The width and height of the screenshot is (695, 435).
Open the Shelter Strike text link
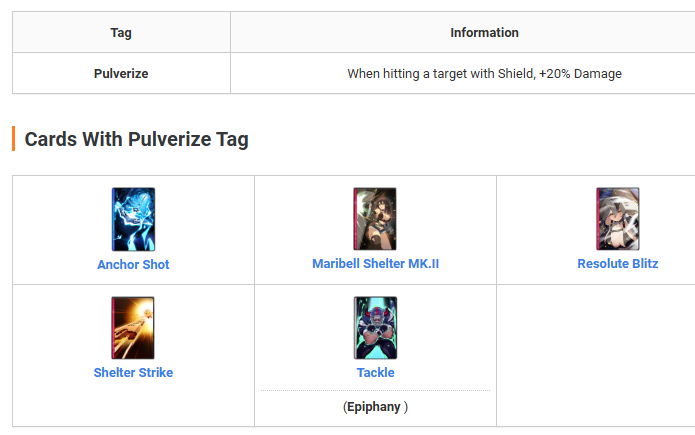coord(133,372)
